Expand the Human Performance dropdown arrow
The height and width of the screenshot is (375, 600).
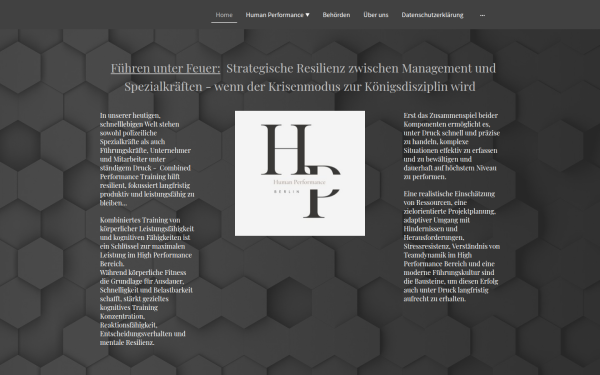click(x=307, y=15)
